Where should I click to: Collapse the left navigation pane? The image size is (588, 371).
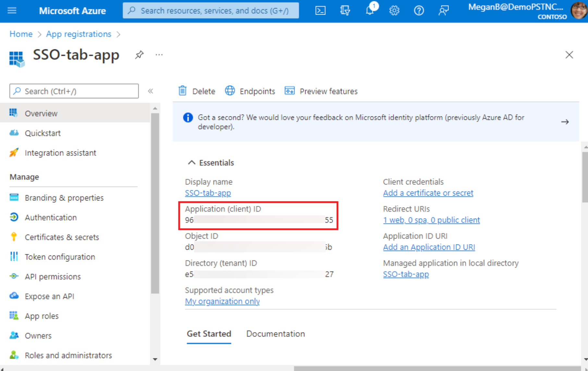(151, 91)
